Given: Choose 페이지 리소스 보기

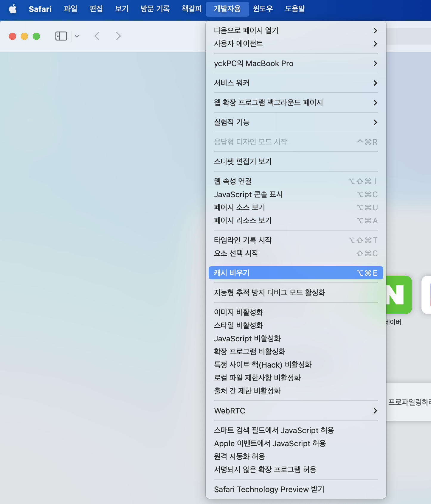Looking at the screenshot, I should (x=296, y=220).
